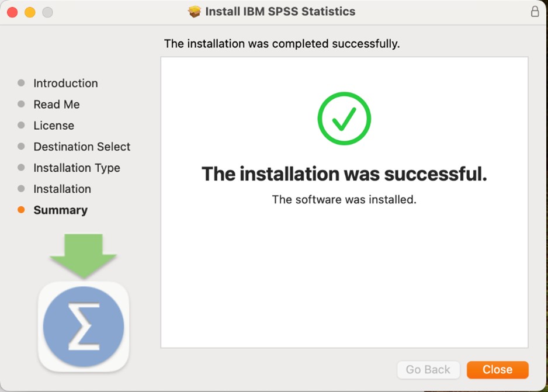
Task: Click the orange bullet beside Summary
Action: point(21,210)
